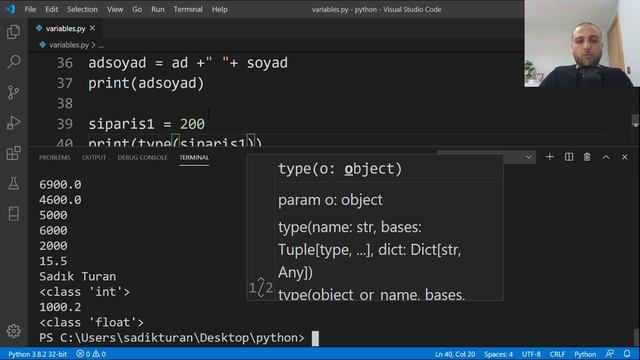The height and width of the screenshot is (360, 640).
Task: Click terminal output Sadık Turan
Action: point(78,276)
